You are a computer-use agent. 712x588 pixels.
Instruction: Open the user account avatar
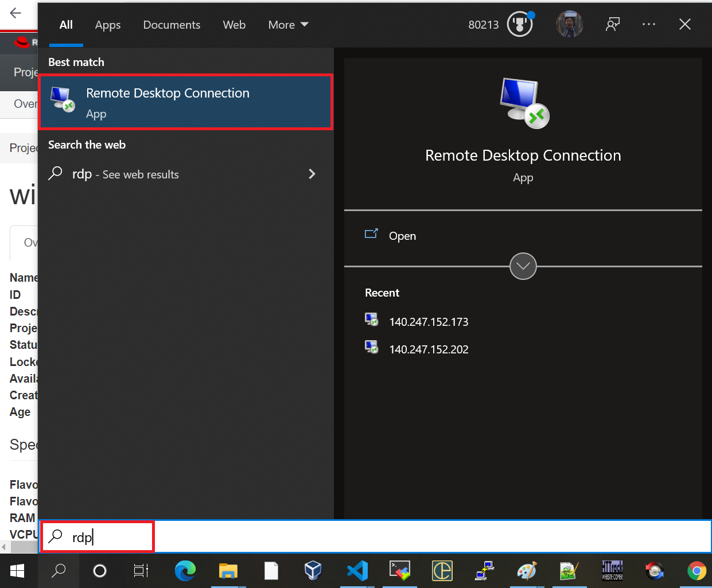[x=570, y=24]
